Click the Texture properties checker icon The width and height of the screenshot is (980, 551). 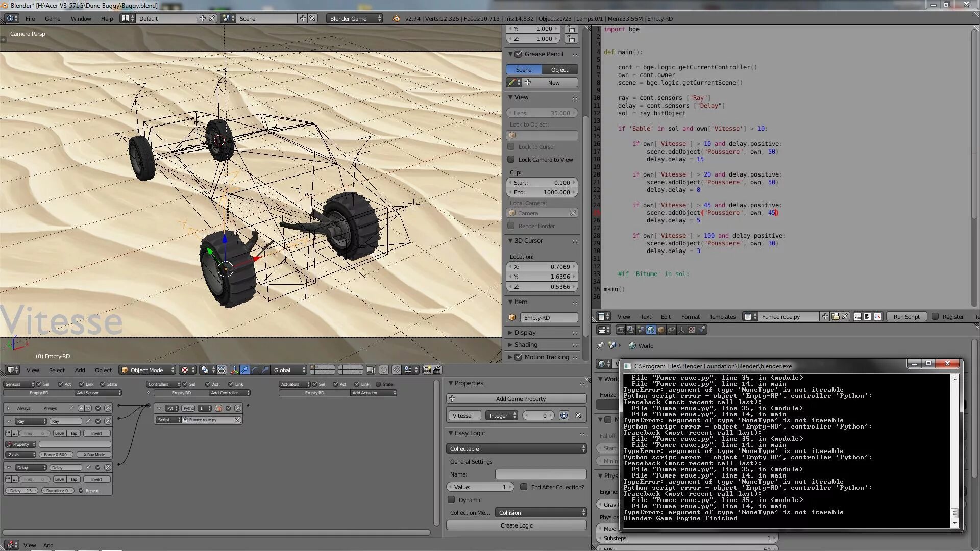coord(691,330)
